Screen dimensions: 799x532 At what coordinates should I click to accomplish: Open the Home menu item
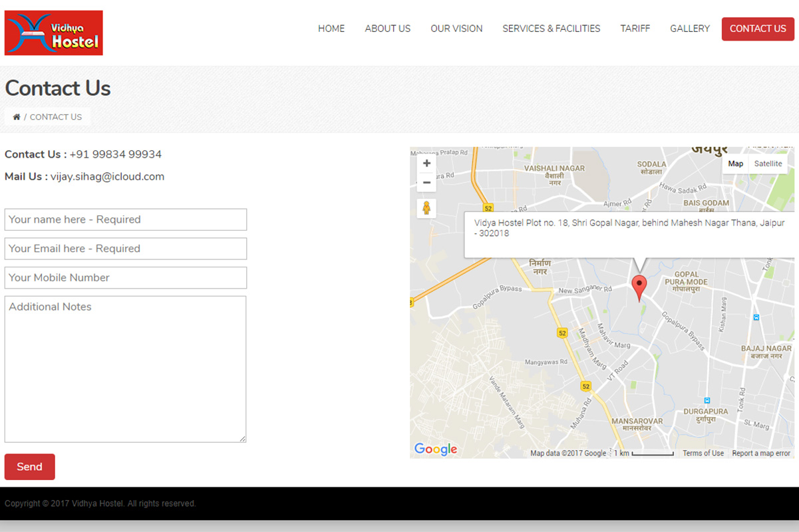point(331,29)
